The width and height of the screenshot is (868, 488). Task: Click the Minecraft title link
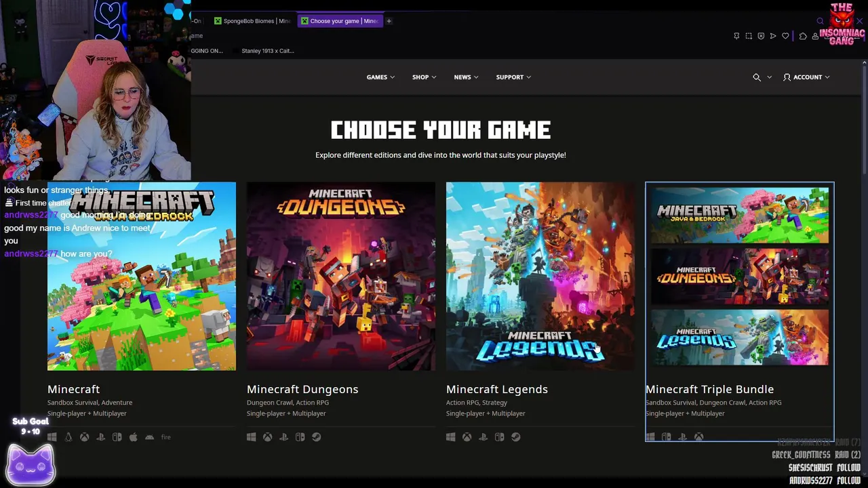pyautogui.click(x=73, y=389)
